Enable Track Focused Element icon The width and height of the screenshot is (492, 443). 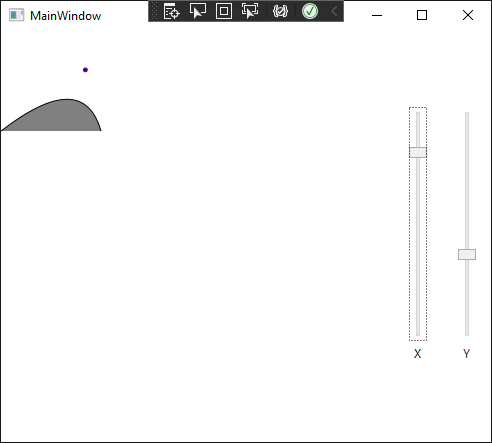click(250, 11)
